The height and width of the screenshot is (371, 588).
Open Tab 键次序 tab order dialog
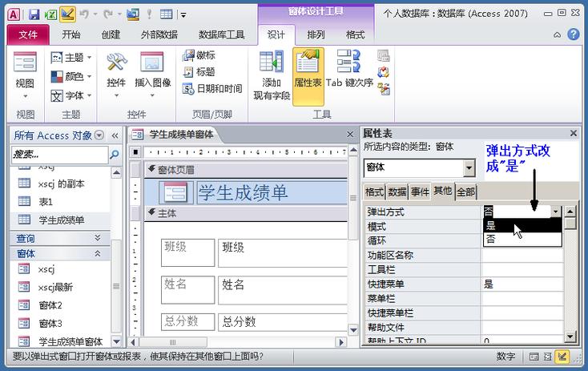click(x=349, y=70)
